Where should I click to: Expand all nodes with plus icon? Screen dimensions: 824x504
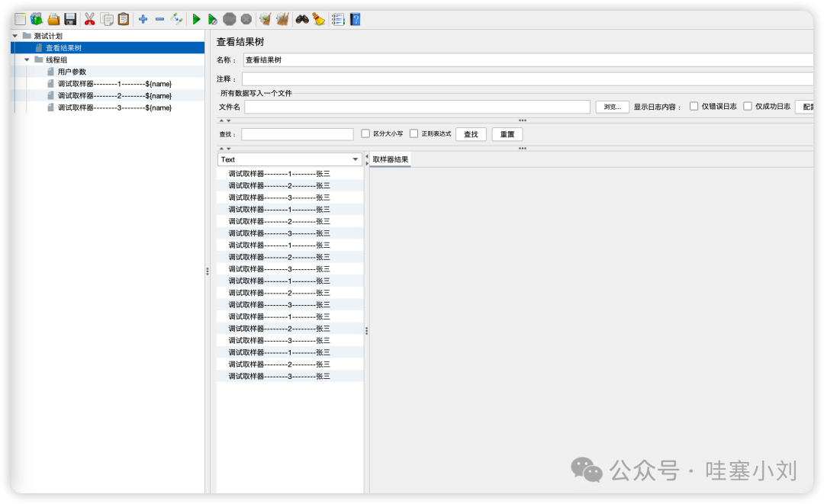(143, 19)
